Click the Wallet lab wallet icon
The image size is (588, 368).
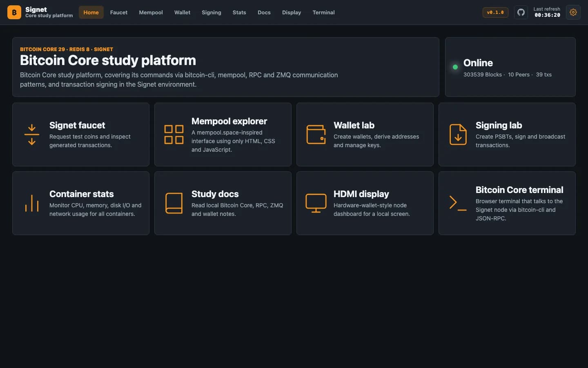tap(316, 135)
